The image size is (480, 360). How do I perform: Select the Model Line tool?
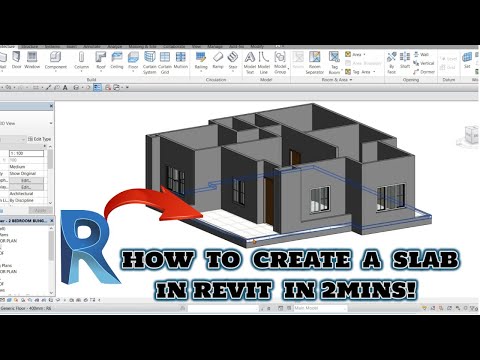point(264,63)
